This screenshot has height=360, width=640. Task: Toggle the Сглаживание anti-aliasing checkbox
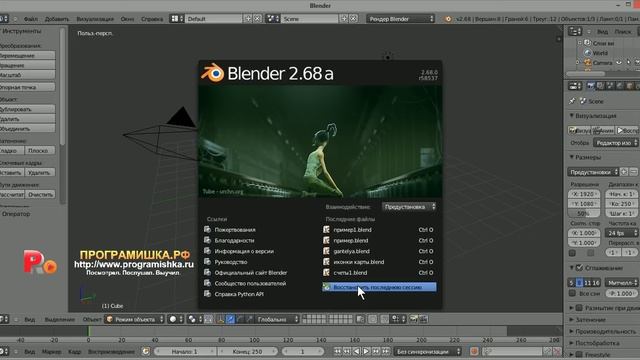(x=579, y=268)
